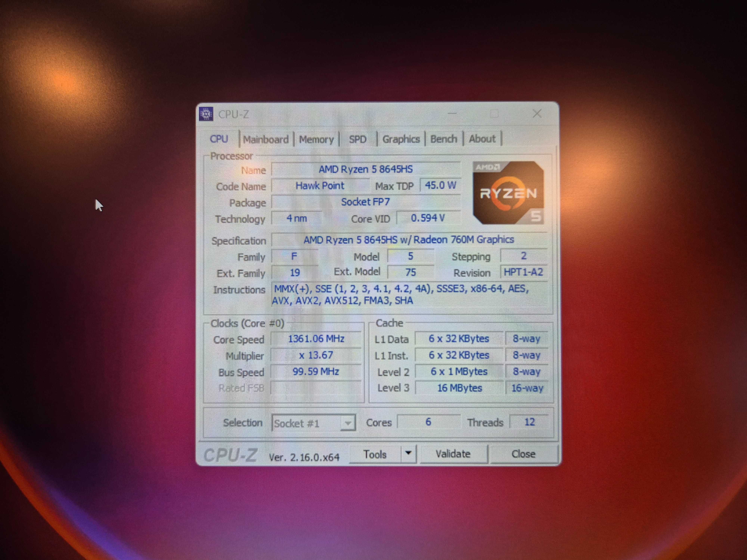Click the CPU-Z app icon in title bar
747x560 pixels.
[206, 114]
